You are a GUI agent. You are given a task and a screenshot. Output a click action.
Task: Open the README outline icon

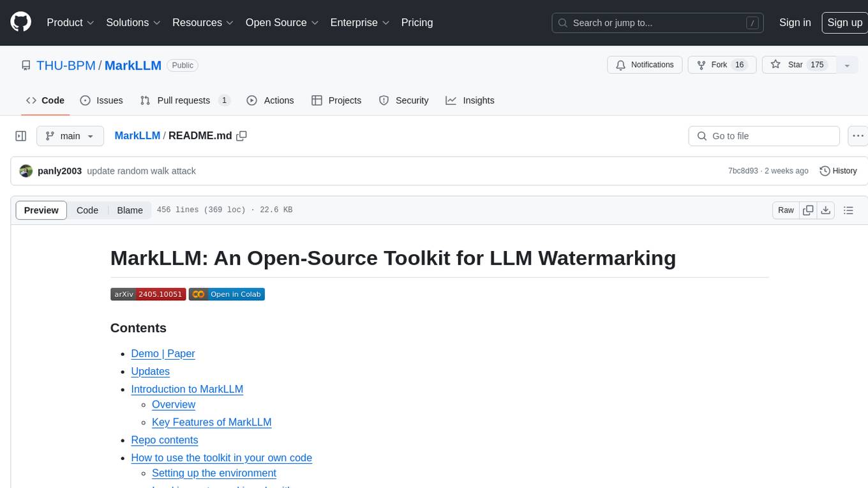click(x=848, y=210)
